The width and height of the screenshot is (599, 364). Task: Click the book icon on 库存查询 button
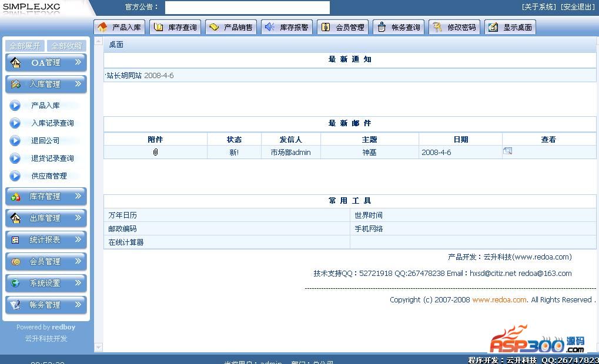[158, 27]
